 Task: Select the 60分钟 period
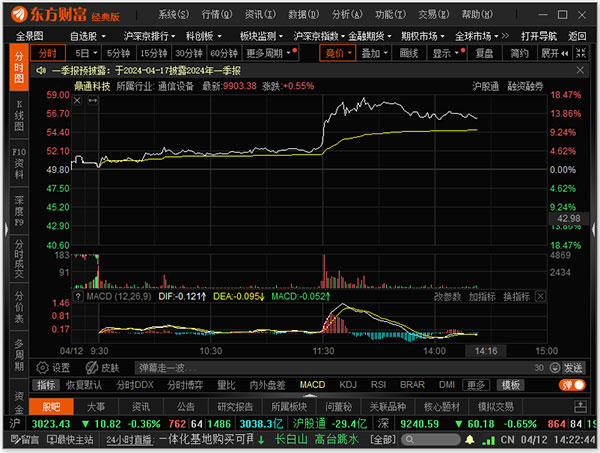(224, 53)
